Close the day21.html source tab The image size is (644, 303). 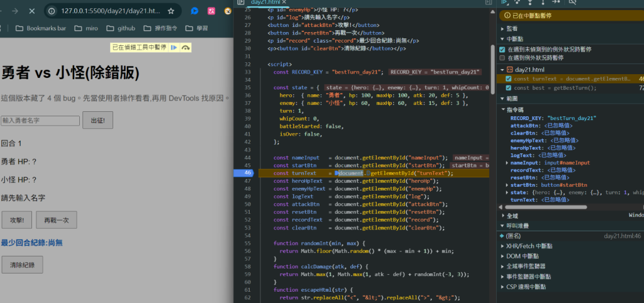(x=284, y=2)
